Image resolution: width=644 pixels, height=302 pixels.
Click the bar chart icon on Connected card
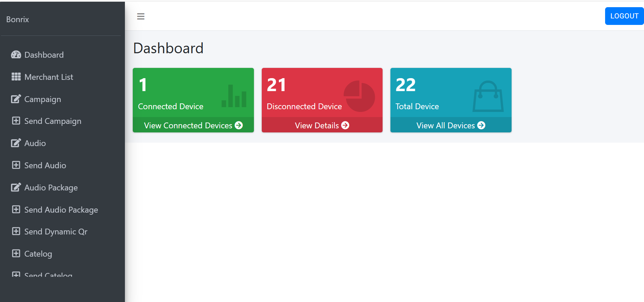tap(234, 97)
